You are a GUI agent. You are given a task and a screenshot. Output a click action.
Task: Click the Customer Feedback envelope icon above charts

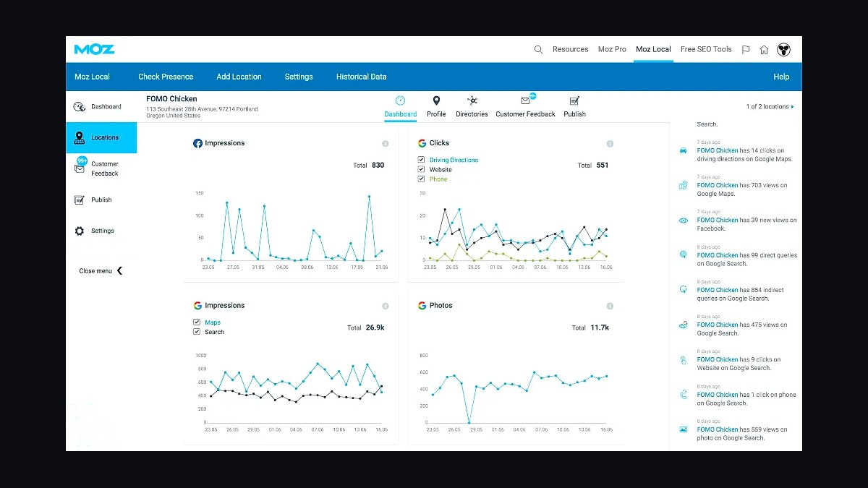coord(525,100)
